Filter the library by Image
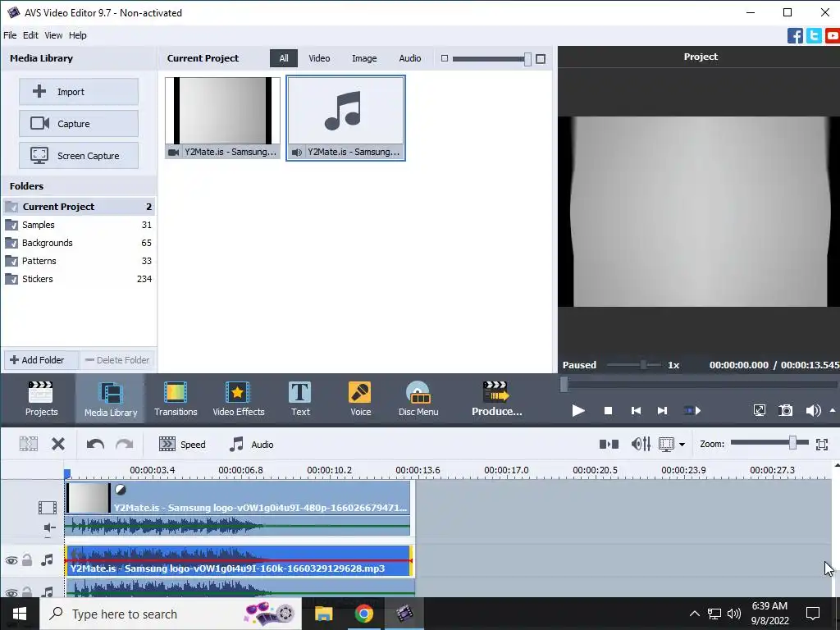This screenshot has height=630, width=840. click(x=364, y=58)
